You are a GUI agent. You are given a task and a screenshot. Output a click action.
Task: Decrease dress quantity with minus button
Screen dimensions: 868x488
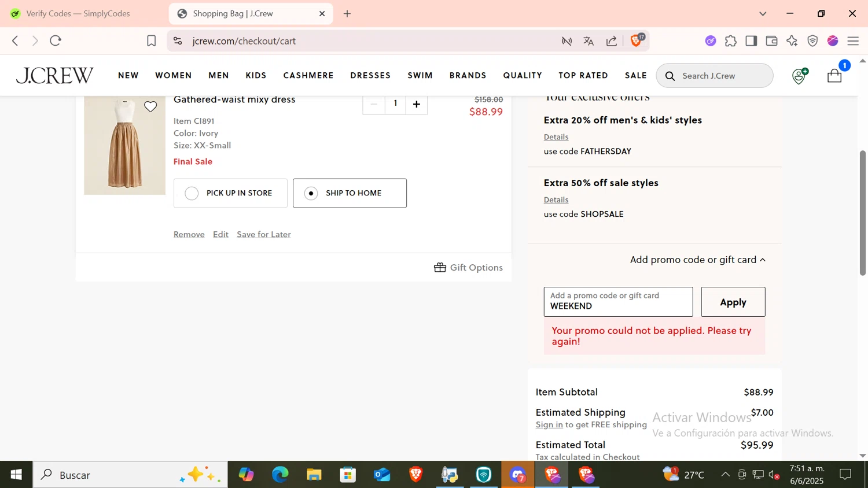374,104
